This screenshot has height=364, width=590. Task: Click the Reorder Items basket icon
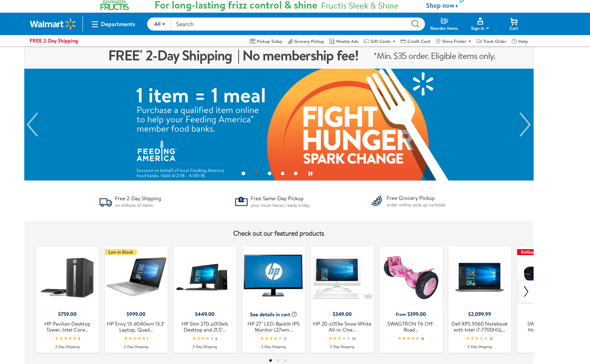444,21
